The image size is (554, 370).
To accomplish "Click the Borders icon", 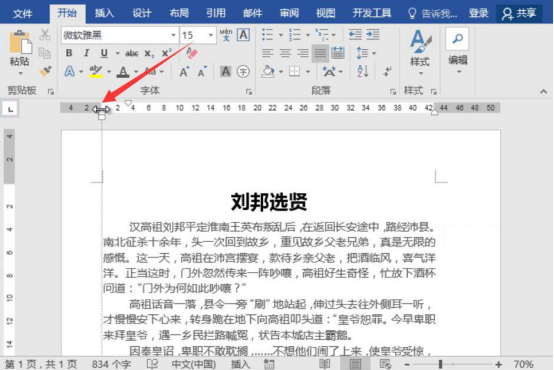I will (294, 72).
